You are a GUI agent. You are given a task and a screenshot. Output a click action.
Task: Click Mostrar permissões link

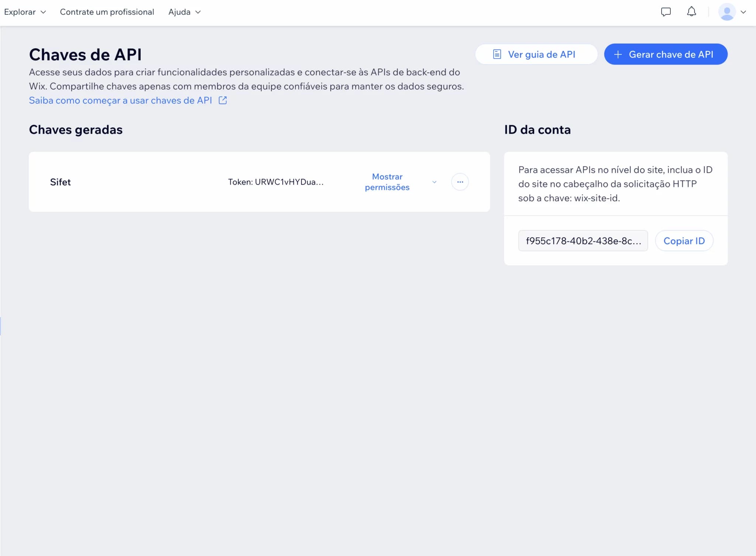click(387, 182)
